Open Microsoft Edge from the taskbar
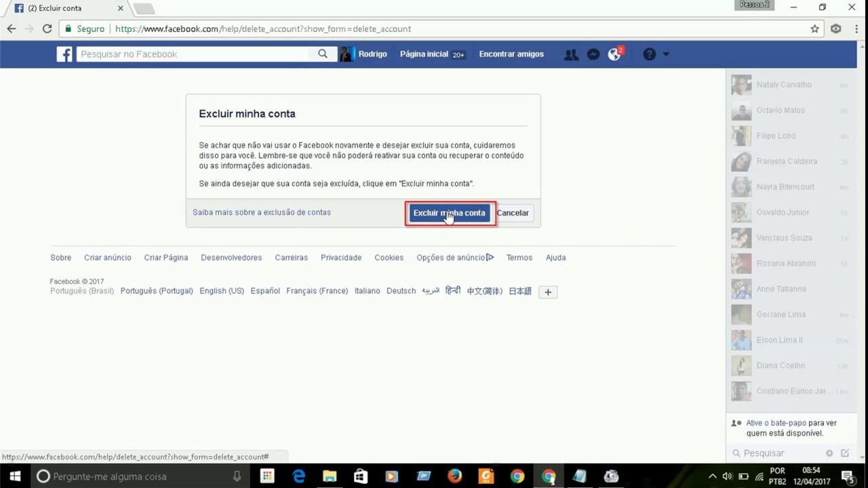Screen dimensions: 868x488 [x=298, y=476]
